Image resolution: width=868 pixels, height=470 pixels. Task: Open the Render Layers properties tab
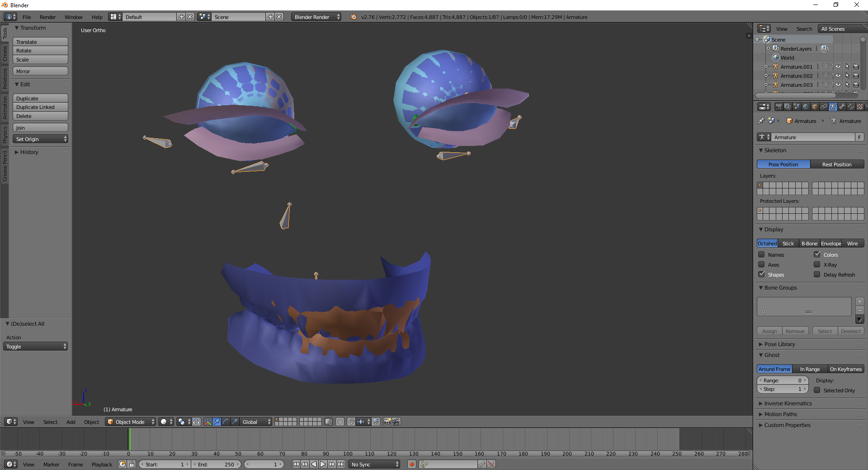[788, 107]
